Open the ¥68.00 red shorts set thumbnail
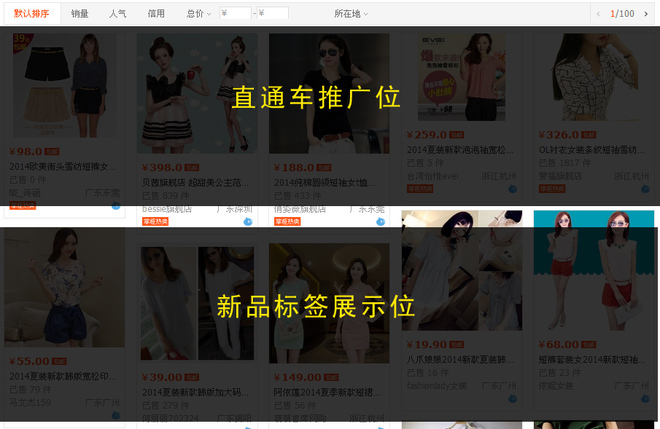Viewport: 660px width, 429px height. tap(594, 270)
